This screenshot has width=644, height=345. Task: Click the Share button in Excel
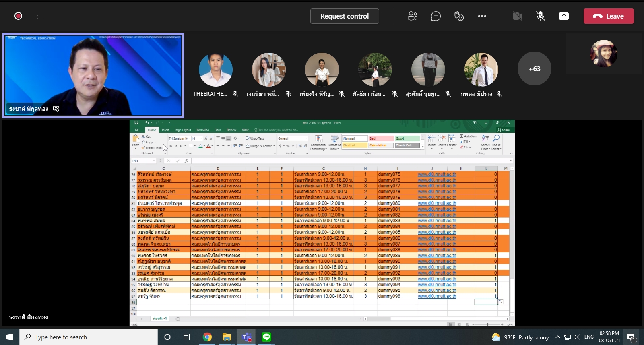[x=504, y=130]
